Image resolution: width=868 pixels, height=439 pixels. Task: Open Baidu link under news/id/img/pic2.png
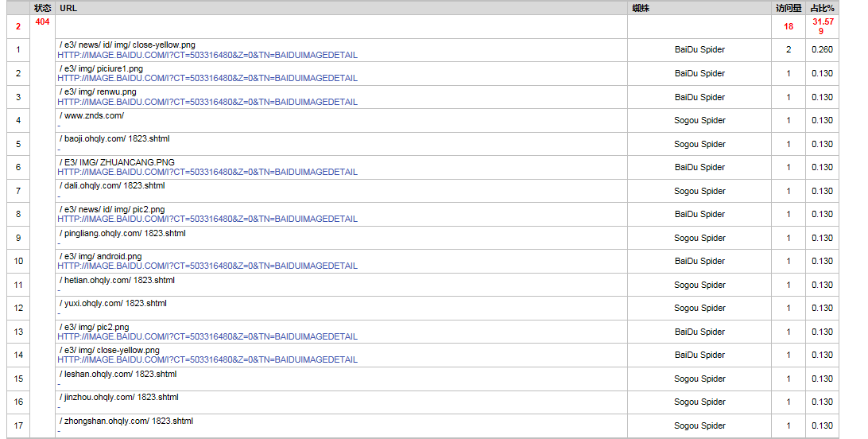pos(207,219)
